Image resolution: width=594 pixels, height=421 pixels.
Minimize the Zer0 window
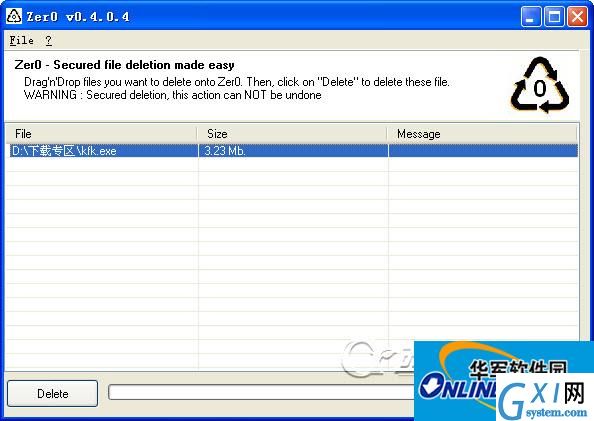point(531,17)
